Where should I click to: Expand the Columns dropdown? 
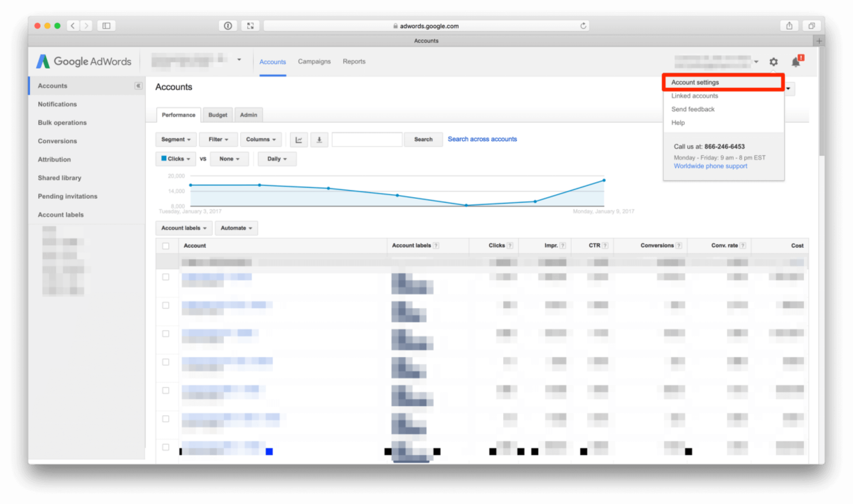pyautogui.click(x=261, y=140)
